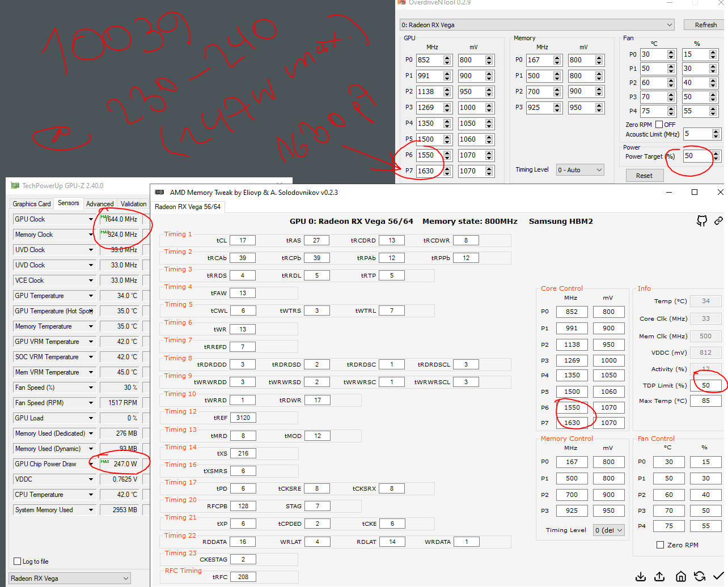Screen dimensions: 728x587
Task: Decrease OverdriveNTool GPU P6 MHz with down arrow
Action: point(447,158)
